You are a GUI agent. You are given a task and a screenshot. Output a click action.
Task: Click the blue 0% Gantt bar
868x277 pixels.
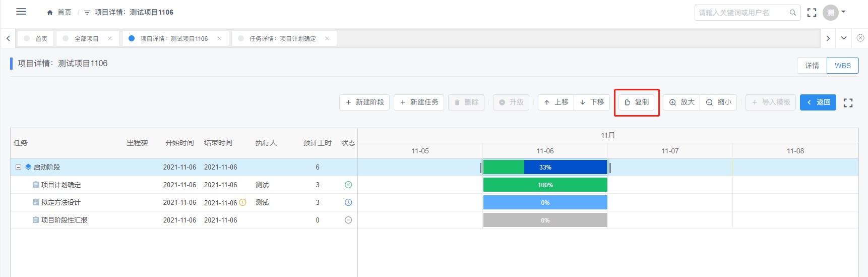545,202
